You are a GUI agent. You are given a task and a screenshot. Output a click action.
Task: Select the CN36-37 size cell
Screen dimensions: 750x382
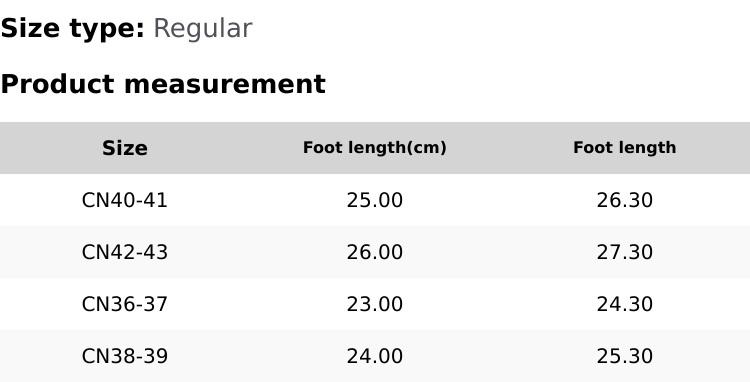[x=125, y=304]
